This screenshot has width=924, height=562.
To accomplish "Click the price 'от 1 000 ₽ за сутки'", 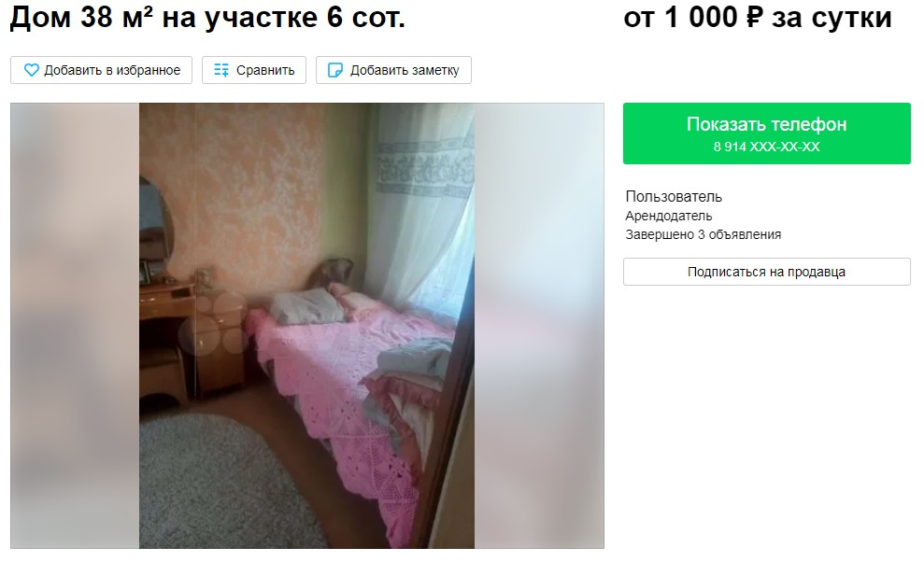I will [x=758, y=17].
